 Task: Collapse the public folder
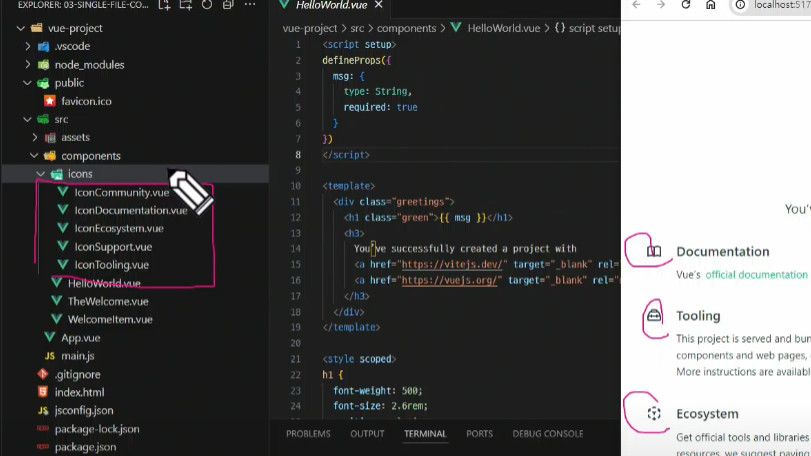27,83
